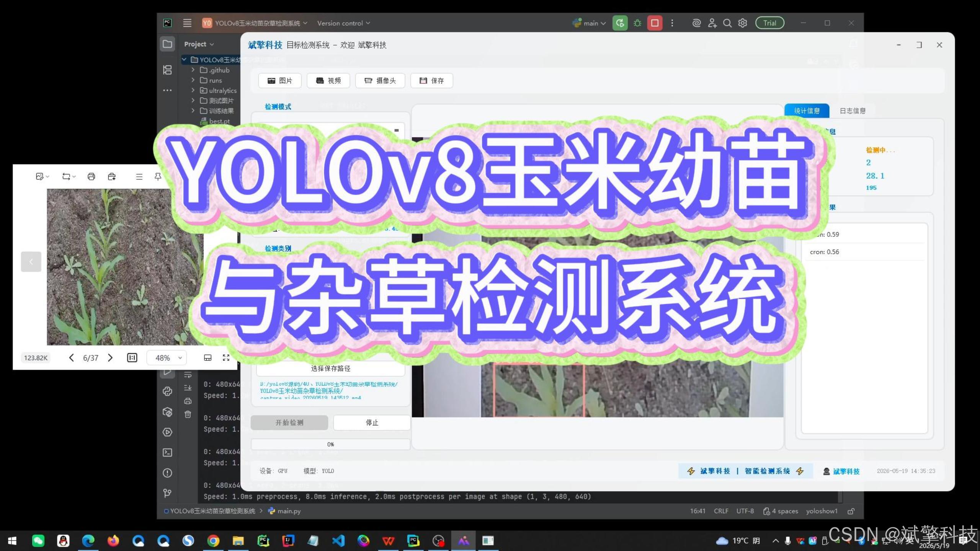Open the project name dropdown in title bar
The height and width of the screenshot is (551, 980).
pos(255,23)
